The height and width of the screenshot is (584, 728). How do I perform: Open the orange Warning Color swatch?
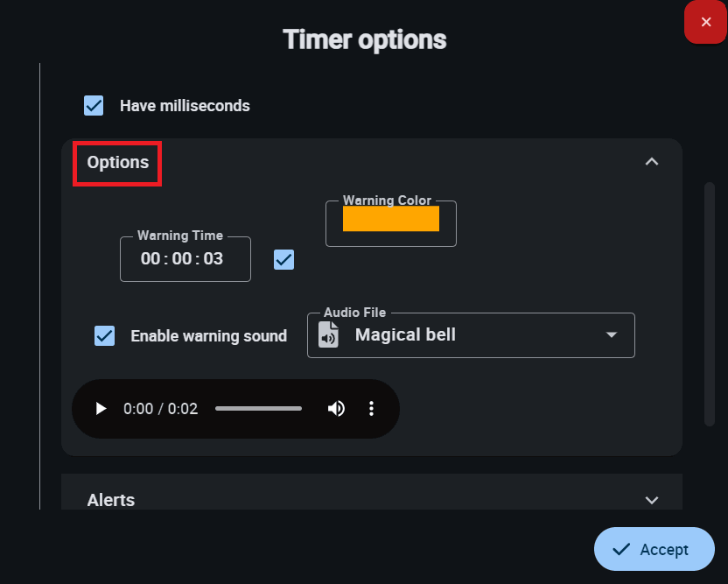click(x=390, y=219)
